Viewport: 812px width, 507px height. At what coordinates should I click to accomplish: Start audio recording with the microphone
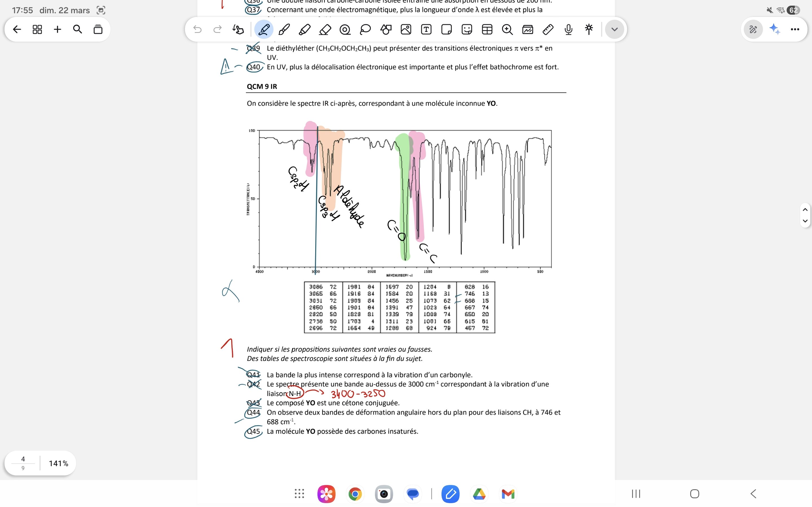(568, 30)
